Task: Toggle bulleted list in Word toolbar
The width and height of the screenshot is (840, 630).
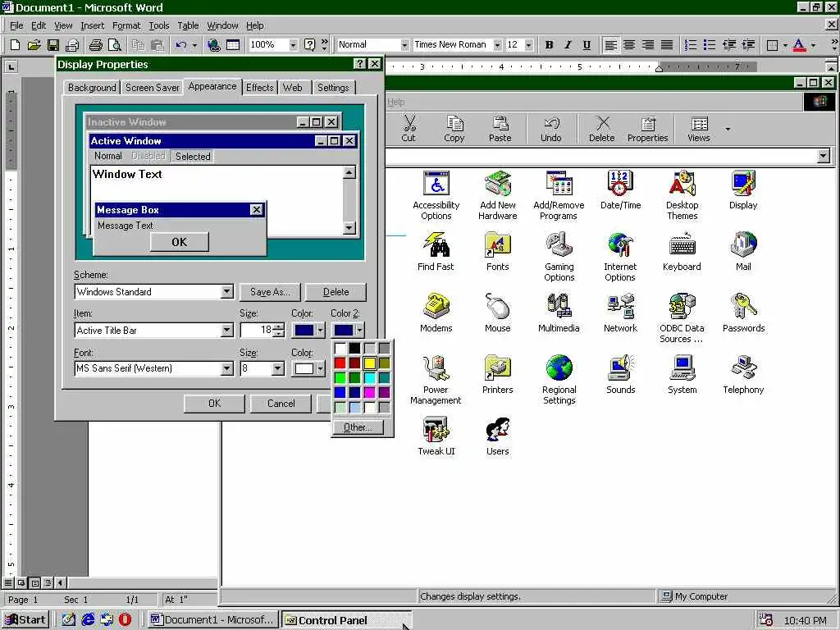Action: [710, 45]
